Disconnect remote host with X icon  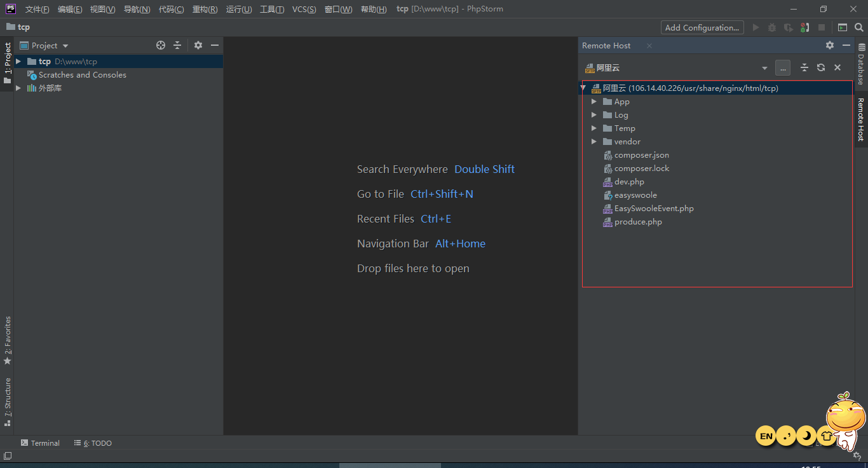pyautogui.click(x=837, y=67)
